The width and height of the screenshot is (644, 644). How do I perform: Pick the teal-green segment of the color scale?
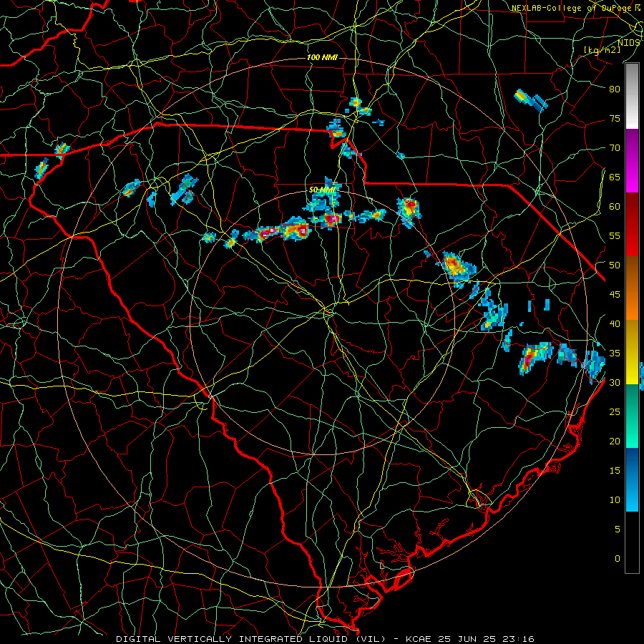tap(632, 416)
